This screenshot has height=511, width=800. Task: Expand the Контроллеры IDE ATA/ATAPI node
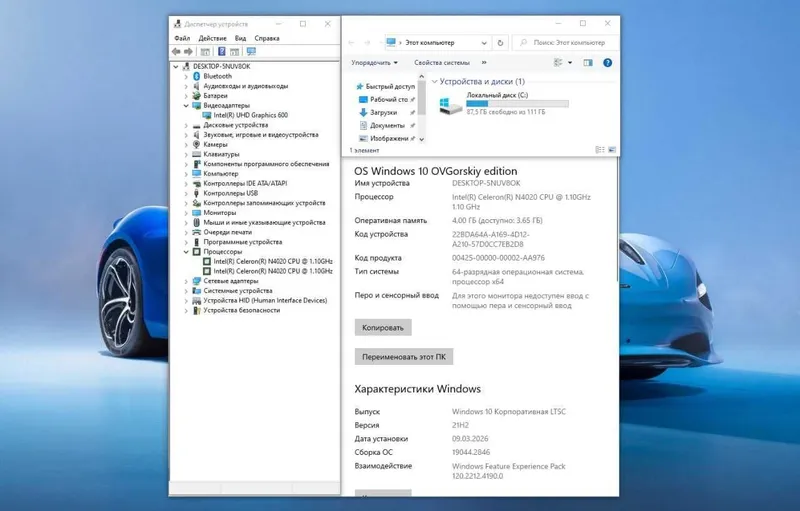coord(186,184)
